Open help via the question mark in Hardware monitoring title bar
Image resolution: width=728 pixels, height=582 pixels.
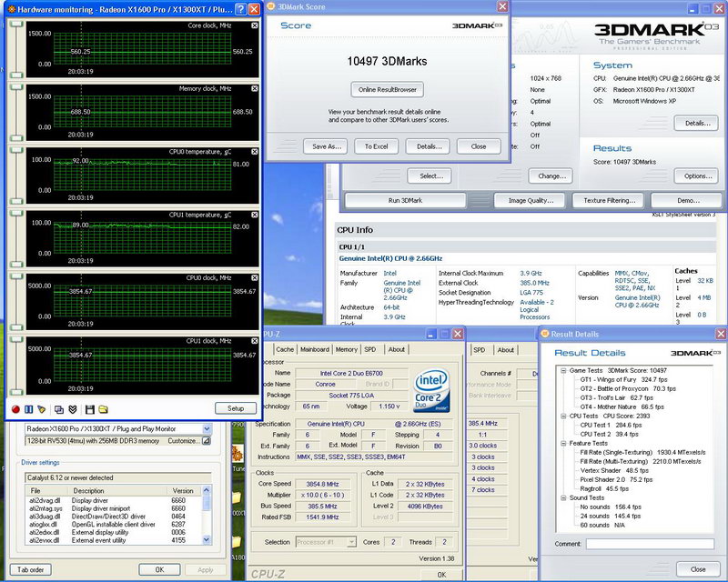[x=240, y=9]
